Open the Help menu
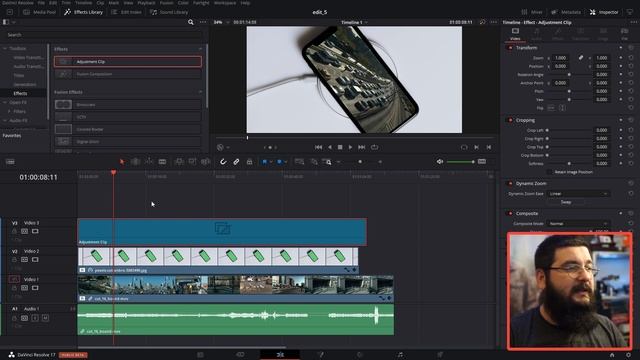 pyautogui.click(x=245, y=2)
